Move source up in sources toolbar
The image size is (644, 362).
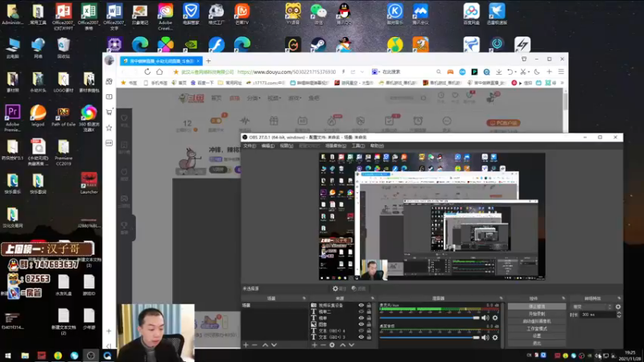pyautogui.click(x=343, y=345)
